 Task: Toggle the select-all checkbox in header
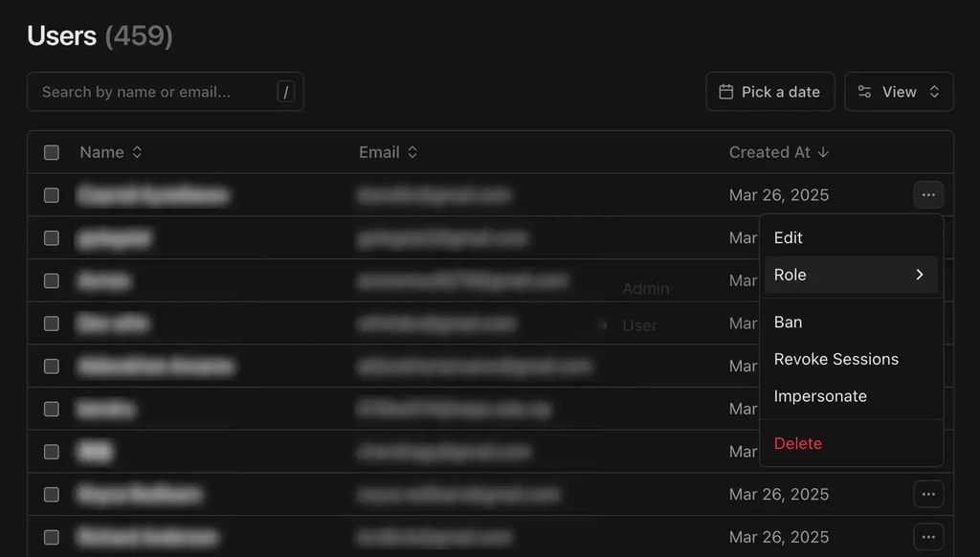coord(52,152)
